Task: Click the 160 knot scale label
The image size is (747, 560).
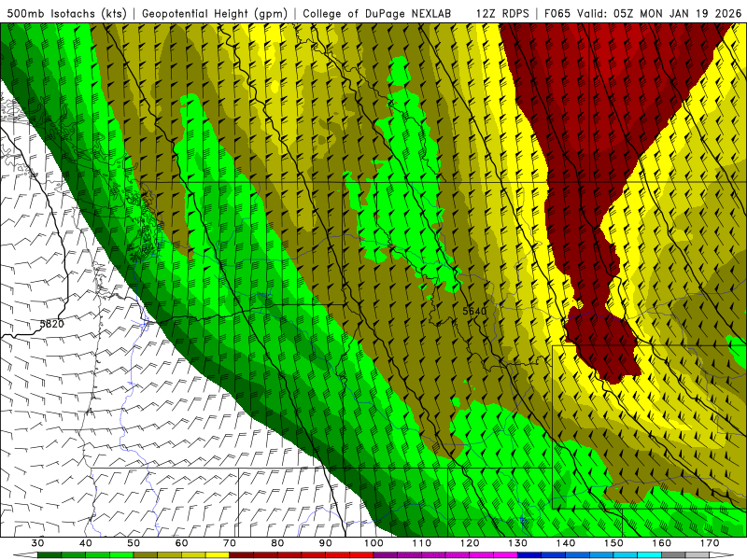Action: pos(662,543)
